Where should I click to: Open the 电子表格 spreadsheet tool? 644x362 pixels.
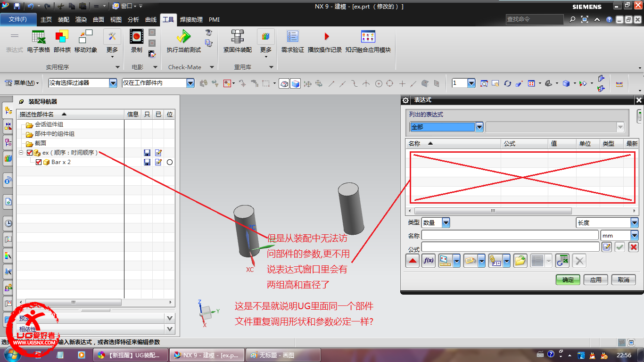[38, 41]
